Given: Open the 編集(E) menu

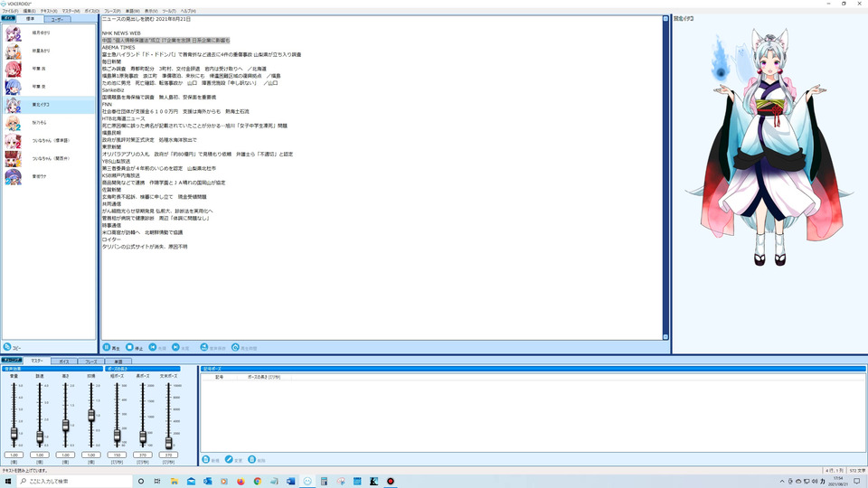Looking at the screenshot, I should click(x=29, y=11).
